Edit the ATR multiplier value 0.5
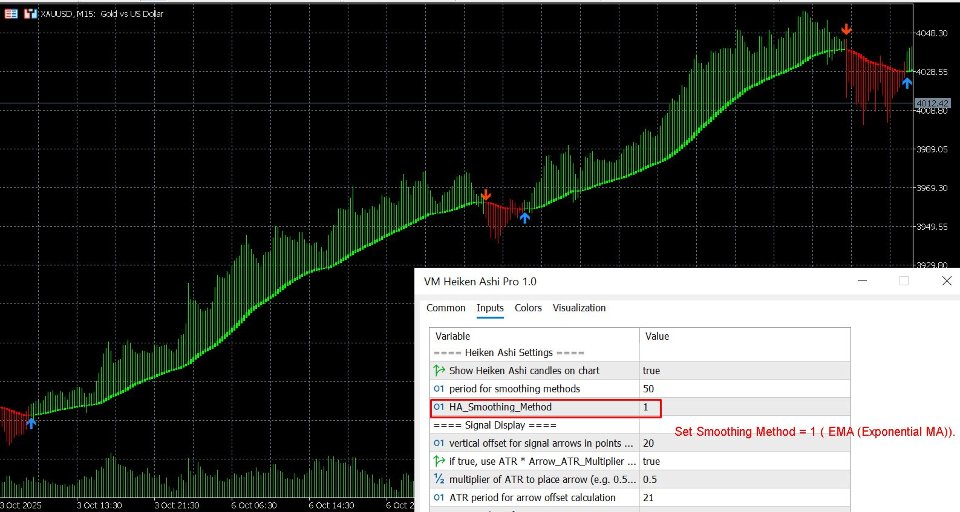Screen dimensions: 960x512 (650, 480)
